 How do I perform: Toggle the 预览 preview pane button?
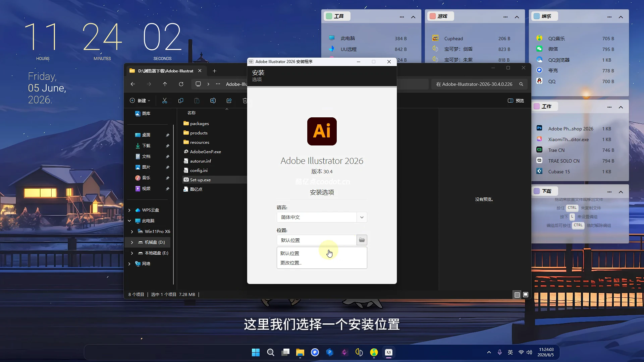tap(516, 101)
